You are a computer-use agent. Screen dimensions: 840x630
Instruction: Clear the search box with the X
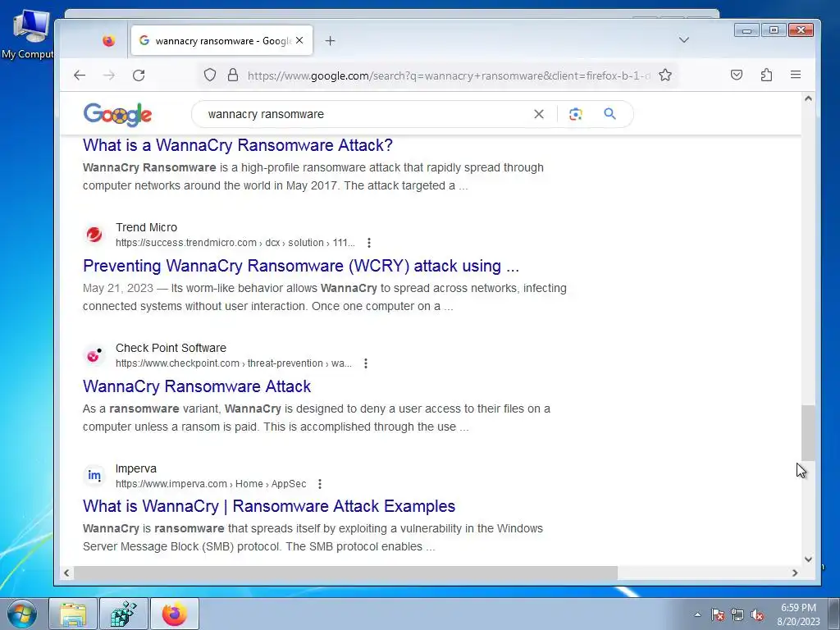[539, 114]
